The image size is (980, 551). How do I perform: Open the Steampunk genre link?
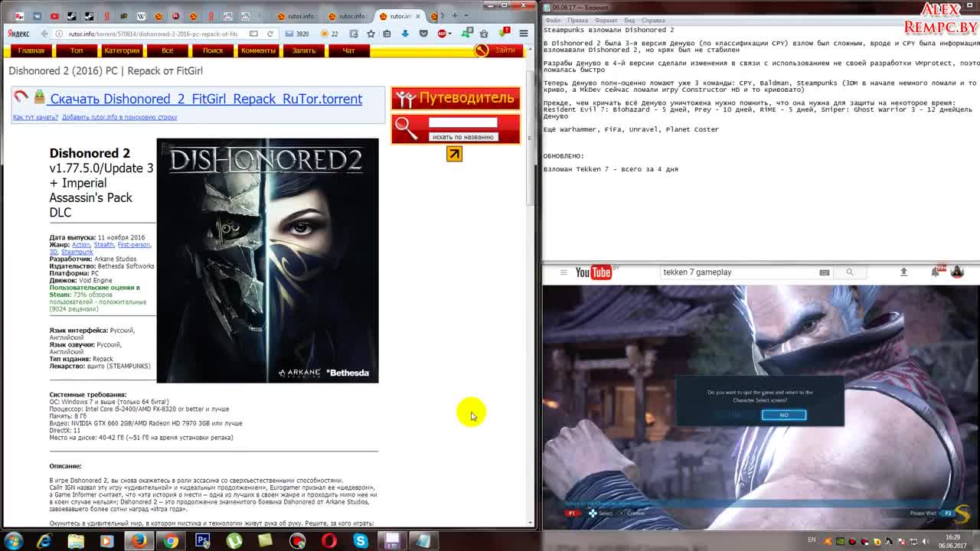coord(77,252)
